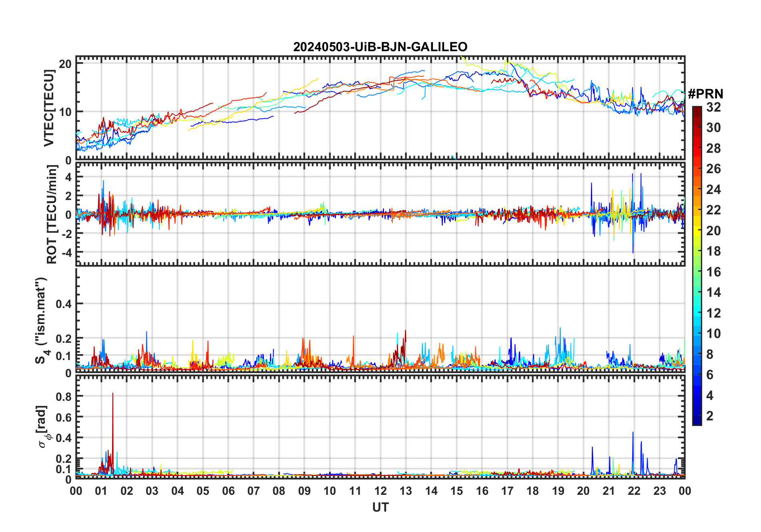The image size is (761, 532).
Task: Click the PRN colorbar strip
Action: [x=697, y=266]
